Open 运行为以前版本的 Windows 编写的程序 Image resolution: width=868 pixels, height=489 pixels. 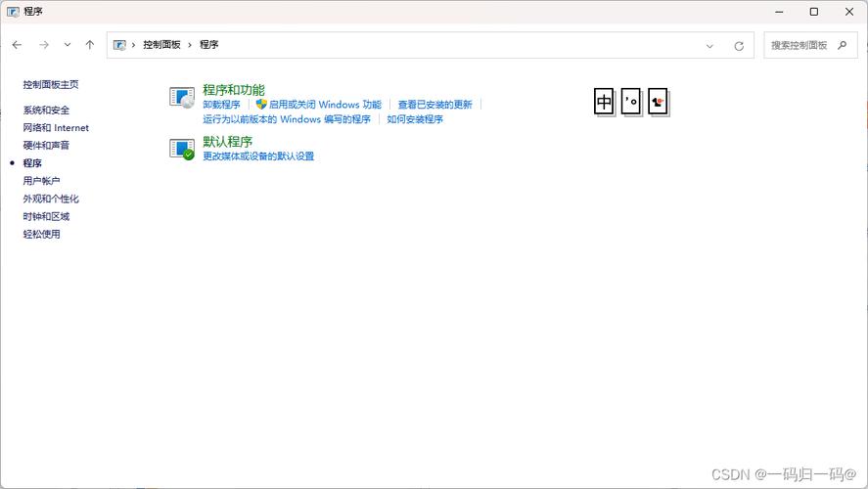click(x=286, y=119)
